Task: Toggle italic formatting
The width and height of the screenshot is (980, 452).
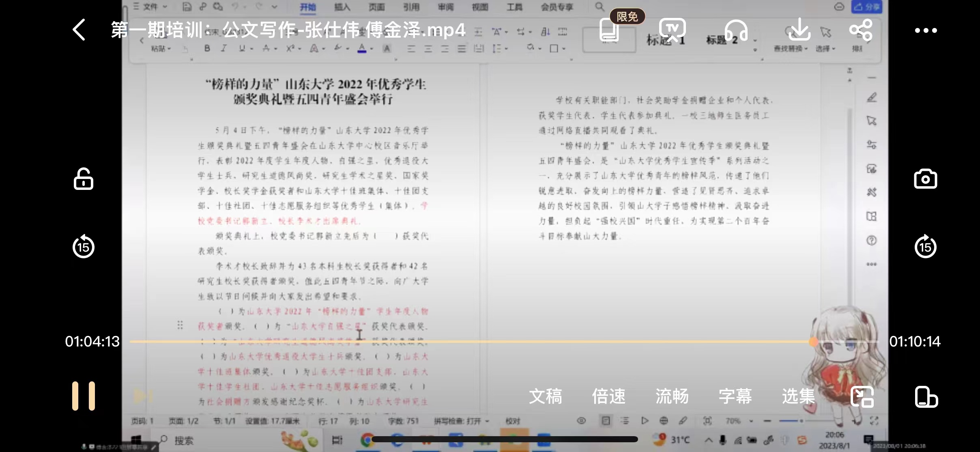Action: [224, 49]
